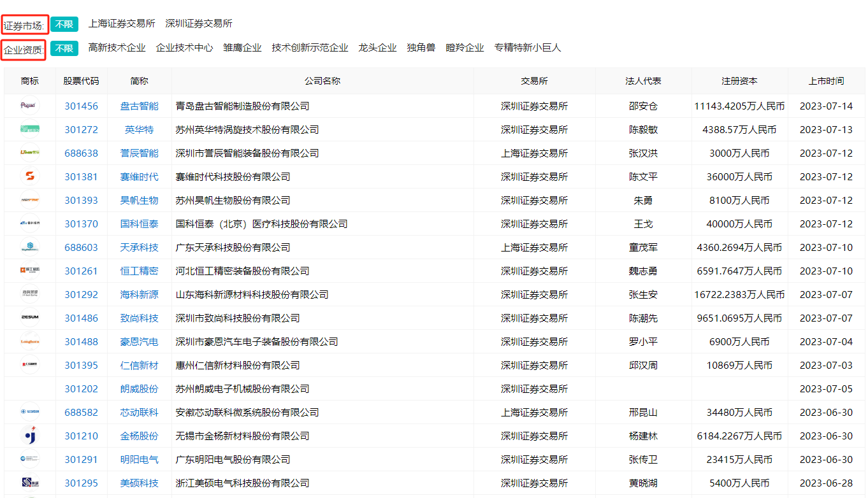The width and height of the screenshot is (868, 498).
Task: Click the 致尚科技 ZESUM logo
Action: [x=29, y=318]
